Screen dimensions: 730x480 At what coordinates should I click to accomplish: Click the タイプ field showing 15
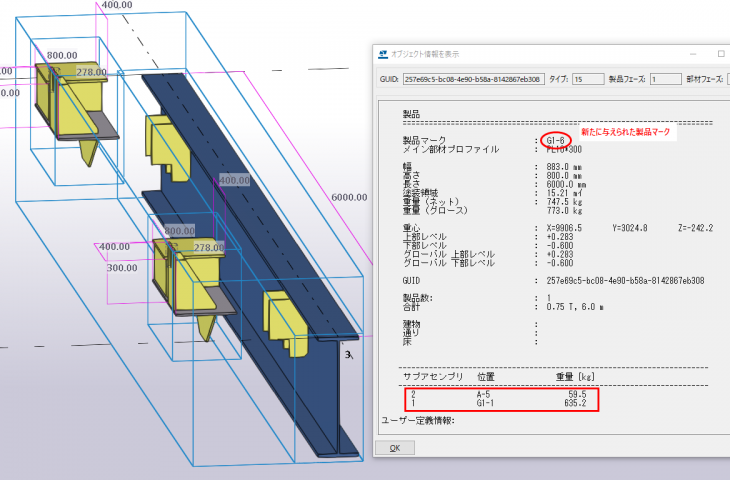click(588, 79)
